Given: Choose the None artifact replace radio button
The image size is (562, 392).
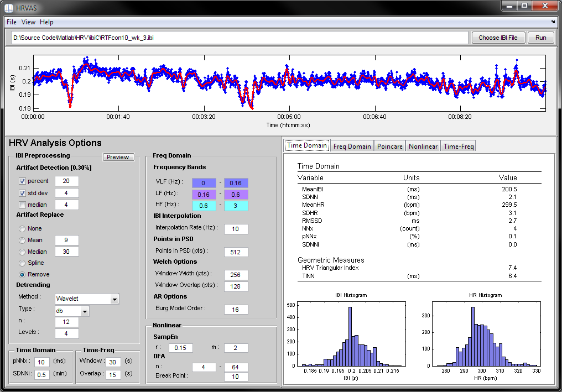Looking at the screenshot, I should 22,228.
